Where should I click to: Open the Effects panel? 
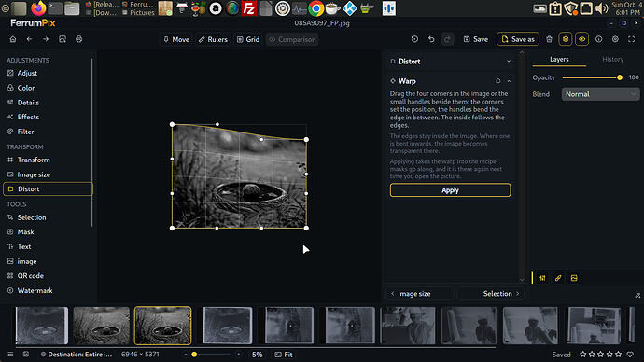[48, 117]
